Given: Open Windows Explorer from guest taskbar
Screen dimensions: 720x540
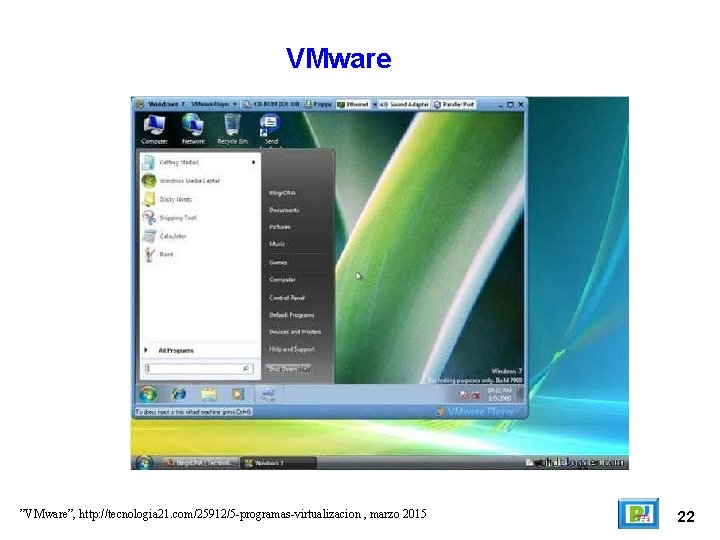Looking at the screenshot, I should 208,394.
